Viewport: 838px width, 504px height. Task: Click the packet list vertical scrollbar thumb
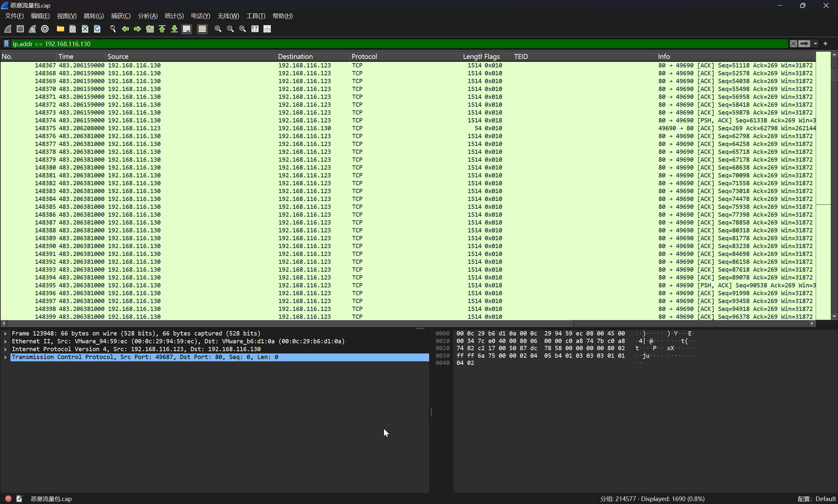(834, 75)
